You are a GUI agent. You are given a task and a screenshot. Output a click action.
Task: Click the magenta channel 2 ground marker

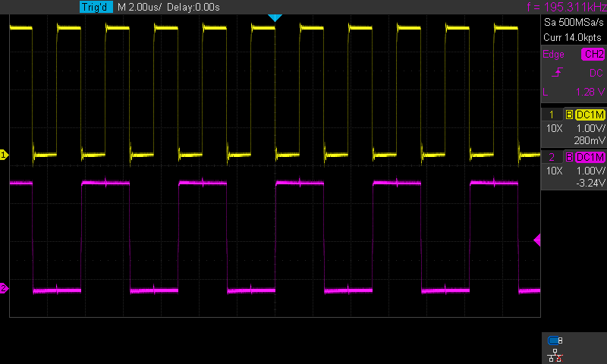[x=4, y=288]
